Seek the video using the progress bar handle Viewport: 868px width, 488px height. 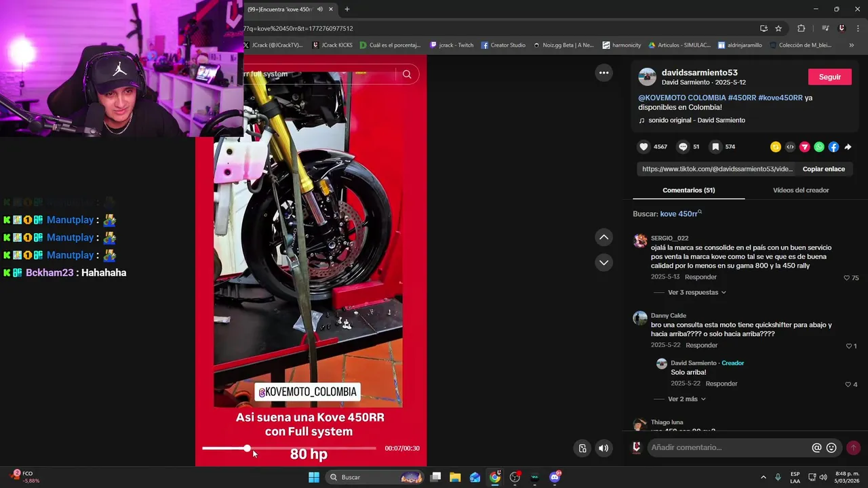click(x=247, y=448)
